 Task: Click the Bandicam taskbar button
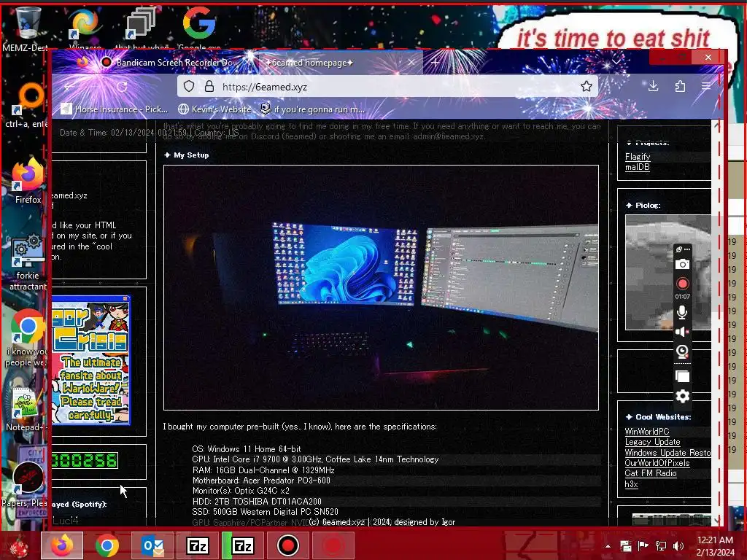(x=287, y=545)
